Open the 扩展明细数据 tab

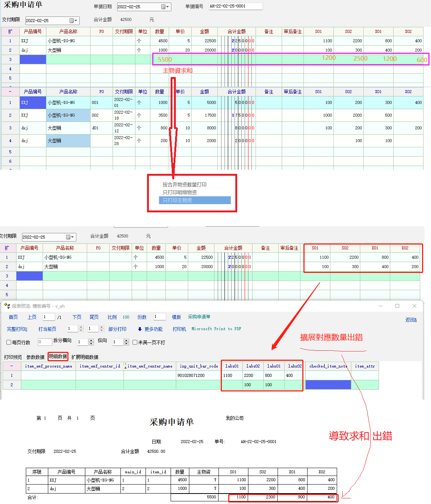pos(85,357)
